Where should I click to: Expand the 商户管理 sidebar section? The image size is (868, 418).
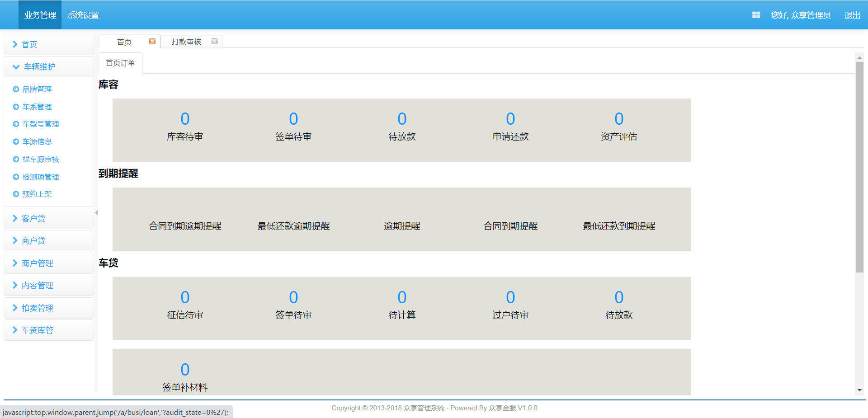pyautogui.click(x=49, y=263)
